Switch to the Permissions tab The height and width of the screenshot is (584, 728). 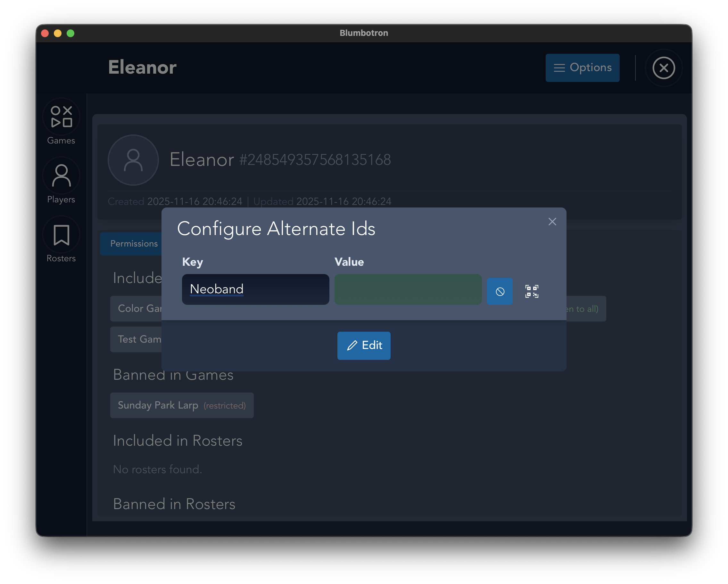pyautogui.click(x=134, y=244)
